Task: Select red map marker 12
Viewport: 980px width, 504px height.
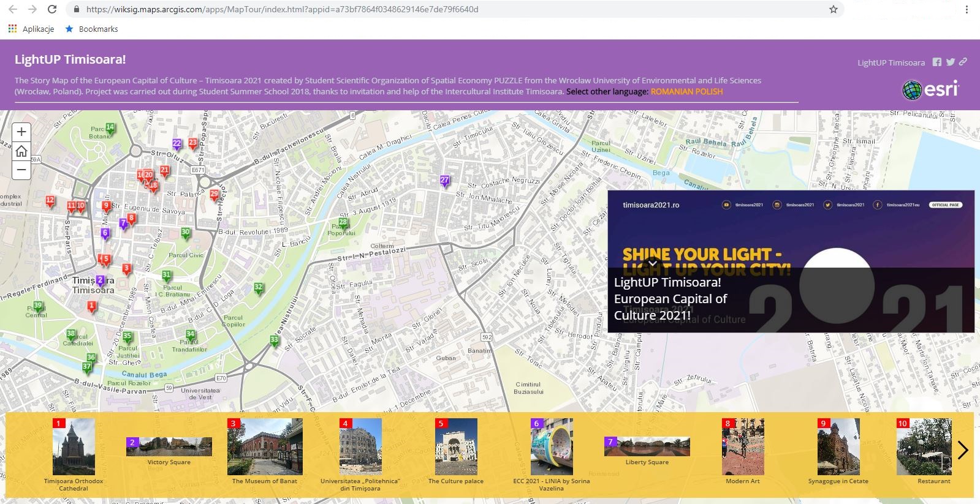Action: tap(50, 201)
